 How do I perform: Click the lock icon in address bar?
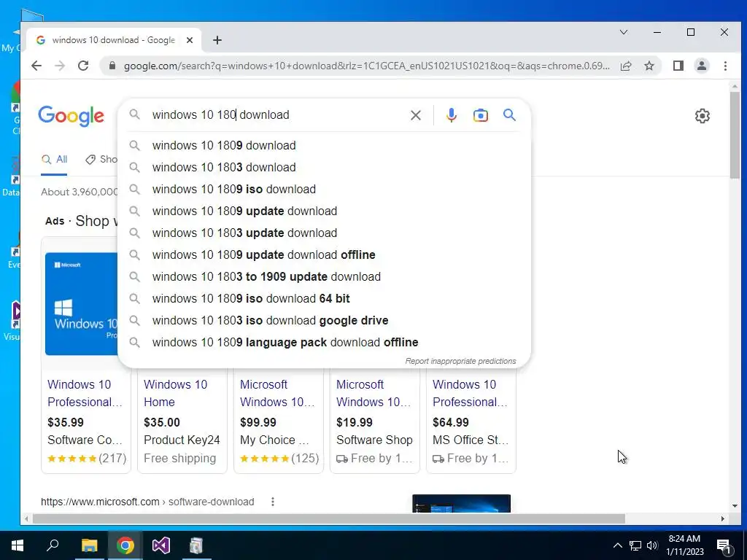[112, 66]
